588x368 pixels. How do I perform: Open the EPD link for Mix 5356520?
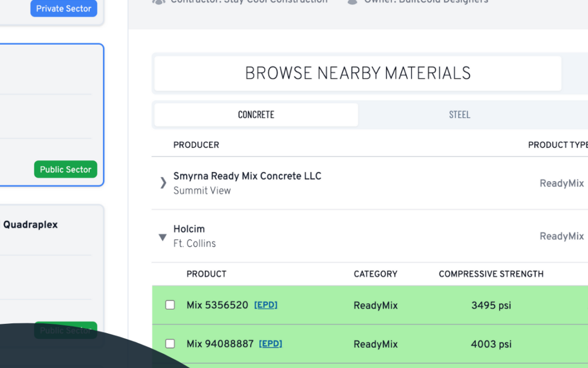tap(266, 305)
